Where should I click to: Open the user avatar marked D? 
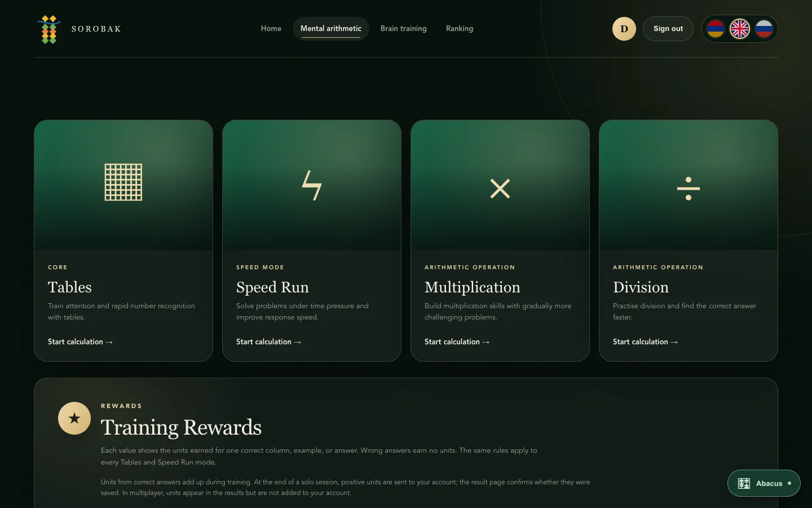pos(624,29)
